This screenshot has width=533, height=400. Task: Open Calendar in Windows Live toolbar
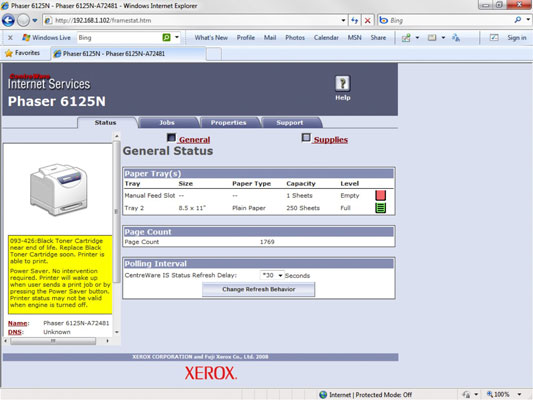(x=326, y=38)
